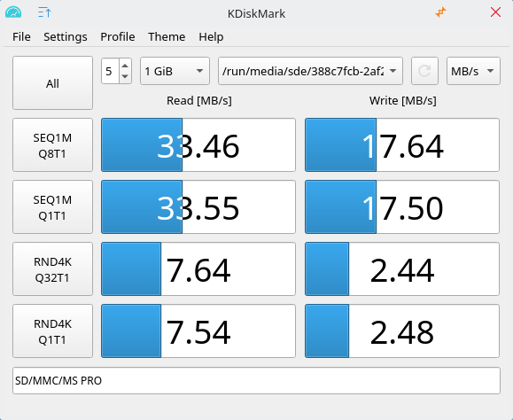This screenshot has width=513, height=420.
Task: Click the KDiskMark gauge app icon
Action: [x=13, y=12]
